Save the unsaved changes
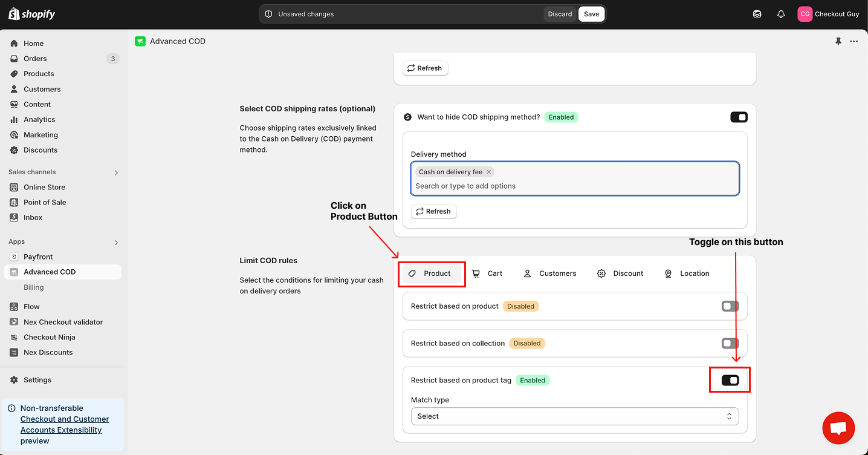 click(591, 14)
